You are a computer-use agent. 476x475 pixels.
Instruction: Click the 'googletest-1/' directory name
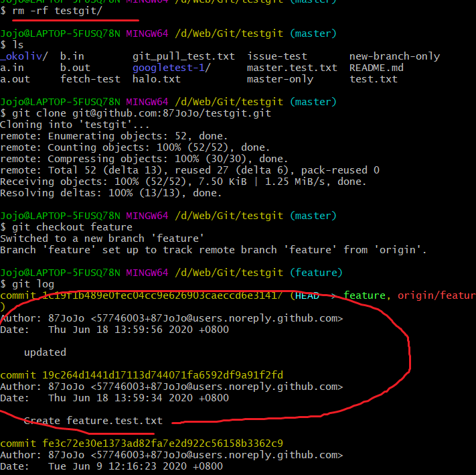[x=171, y=68]
